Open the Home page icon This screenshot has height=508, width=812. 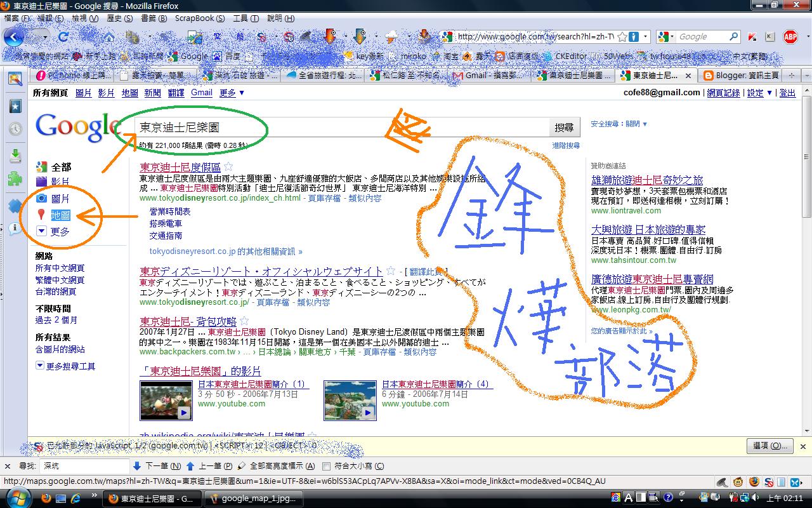(109, 37)
